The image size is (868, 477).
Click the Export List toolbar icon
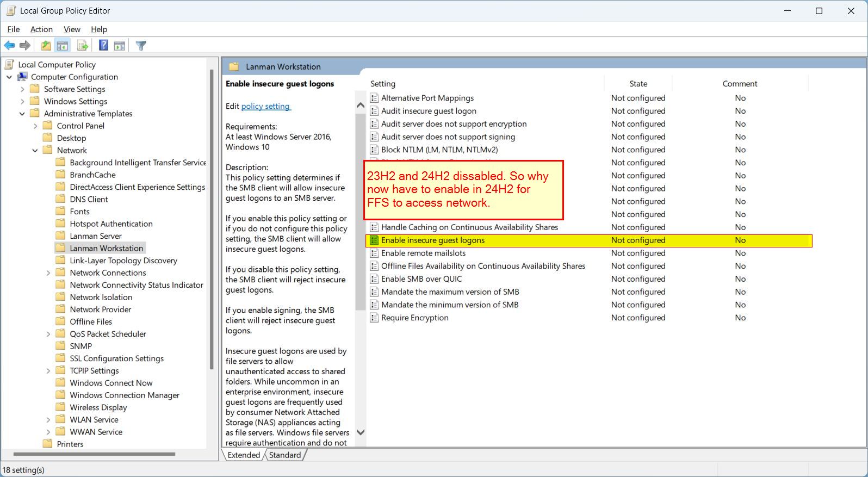83,46
